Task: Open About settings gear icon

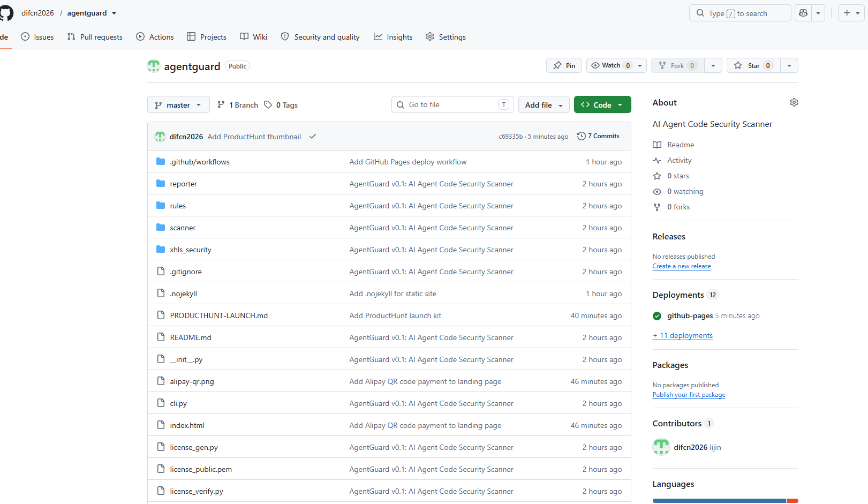Action: click(x=794, y=102)
